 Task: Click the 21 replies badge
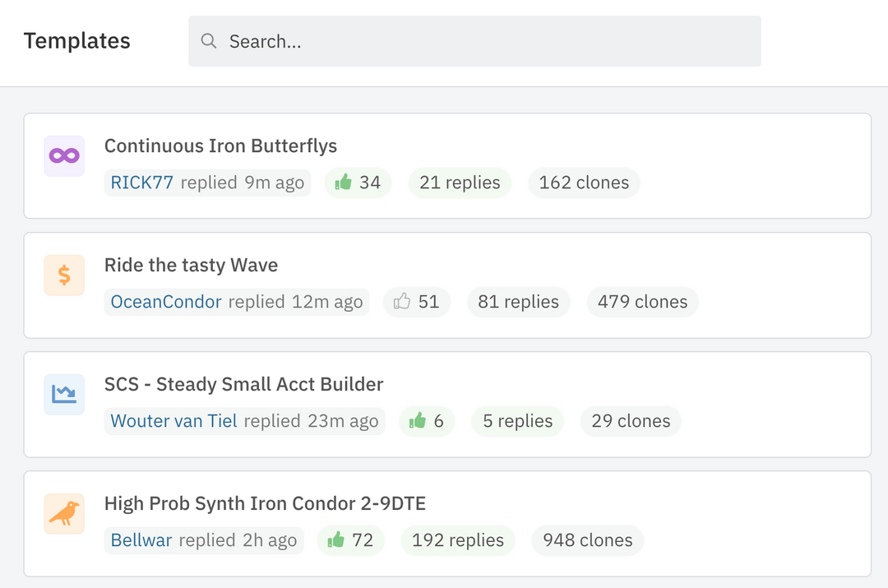(x=460, y=183)
